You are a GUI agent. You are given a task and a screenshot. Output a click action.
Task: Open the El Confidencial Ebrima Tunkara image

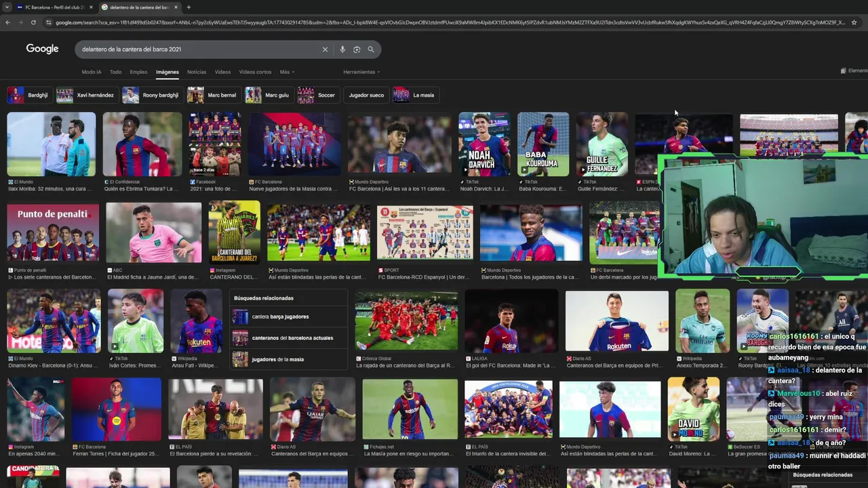click(142, 144)
